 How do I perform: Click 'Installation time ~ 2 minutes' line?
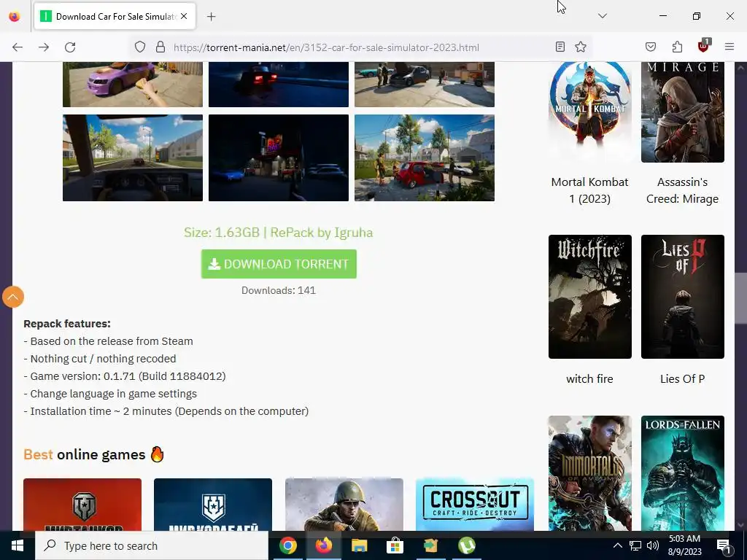(166, 411)
